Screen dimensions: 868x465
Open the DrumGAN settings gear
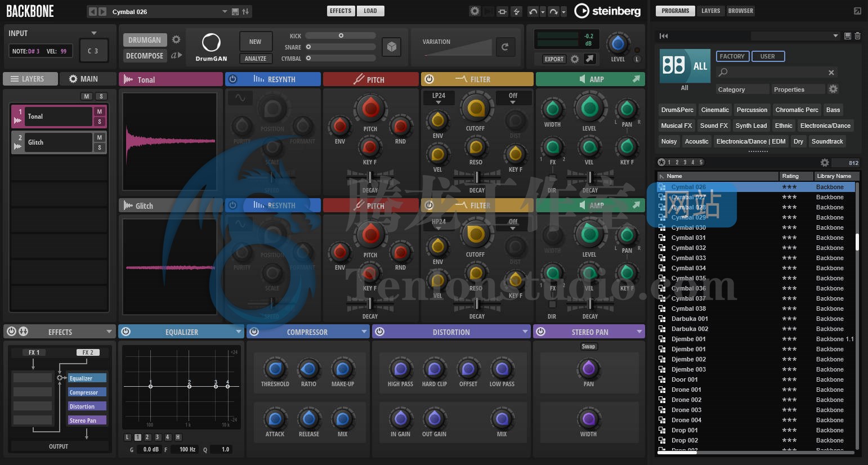click(x=176, y=39)
